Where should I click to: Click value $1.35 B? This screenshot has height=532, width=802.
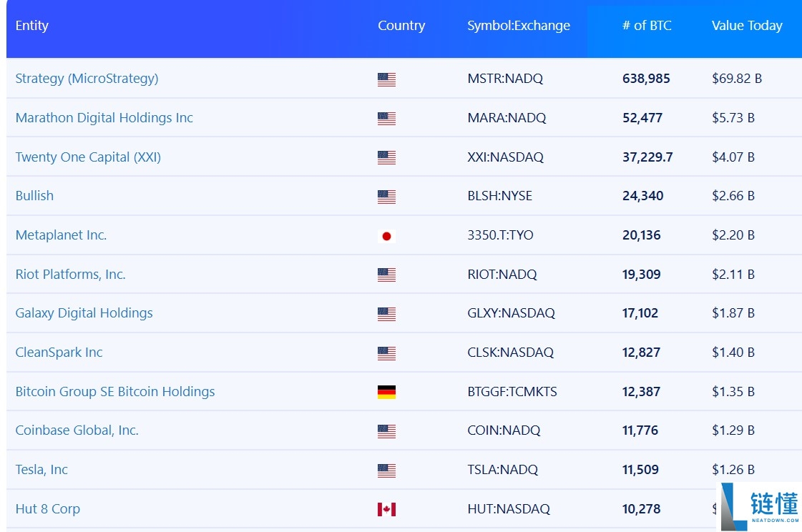pos(733,391)
